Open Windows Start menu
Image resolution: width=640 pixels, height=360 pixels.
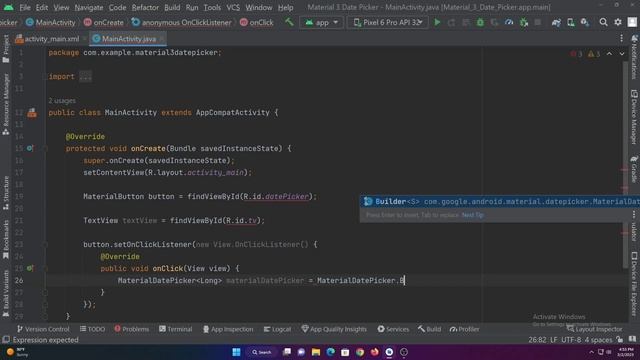click(236, 352)
